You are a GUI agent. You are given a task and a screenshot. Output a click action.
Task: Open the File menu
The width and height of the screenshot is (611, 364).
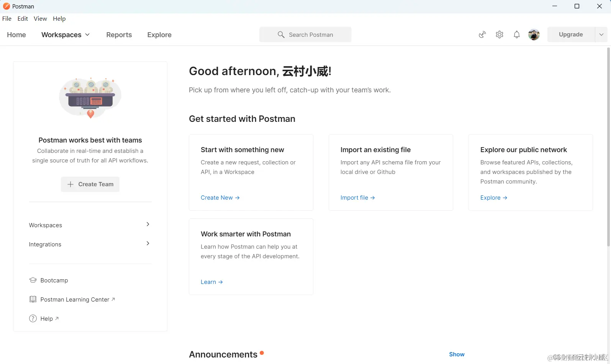[7, 18]
